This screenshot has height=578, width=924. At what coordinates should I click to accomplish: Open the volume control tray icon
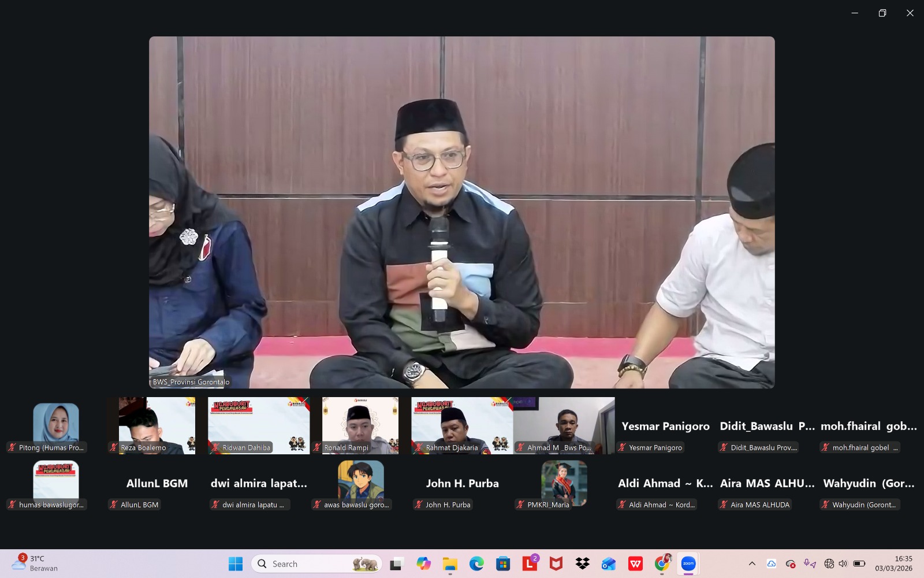coord(843,564)
